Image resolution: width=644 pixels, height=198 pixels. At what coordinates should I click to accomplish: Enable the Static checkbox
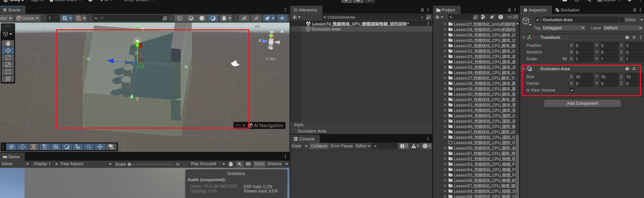621,20
